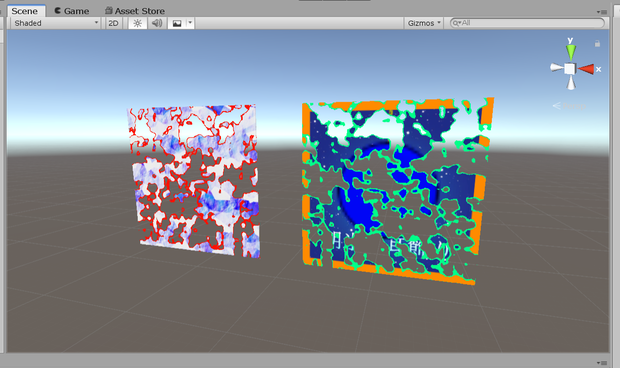620x368 pixels.
Task: Toggle scene lighting sun button
Action: click(x=138, y=23)
